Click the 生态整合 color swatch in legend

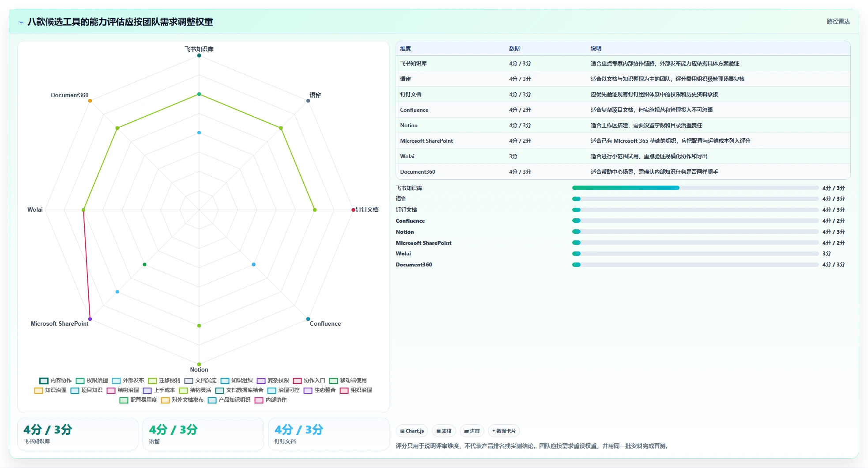[308, 390]
